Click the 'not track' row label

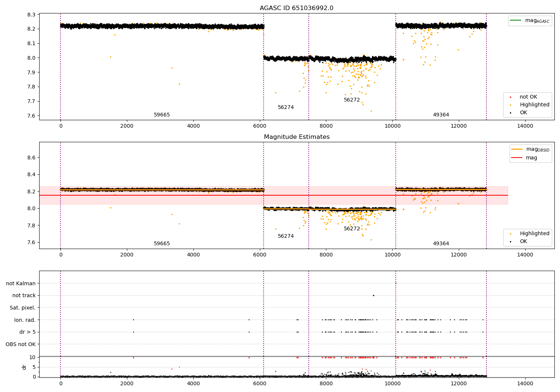24,295
